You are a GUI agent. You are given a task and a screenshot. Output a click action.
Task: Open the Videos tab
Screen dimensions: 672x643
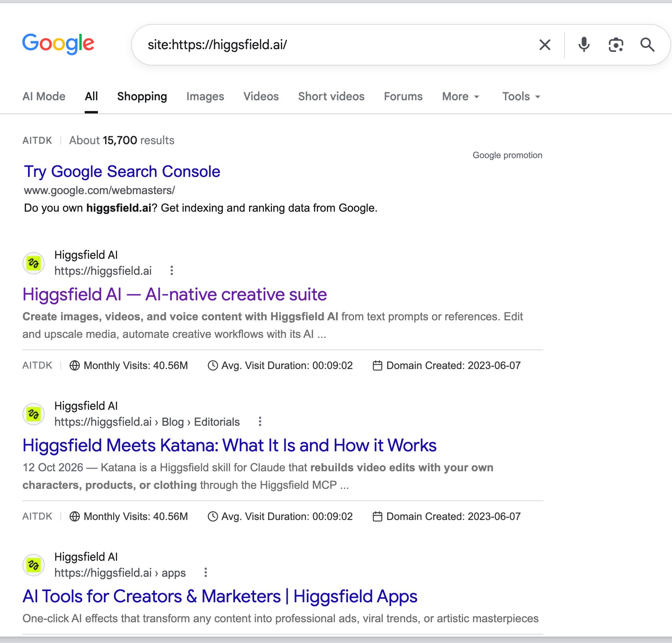[261, 97]
